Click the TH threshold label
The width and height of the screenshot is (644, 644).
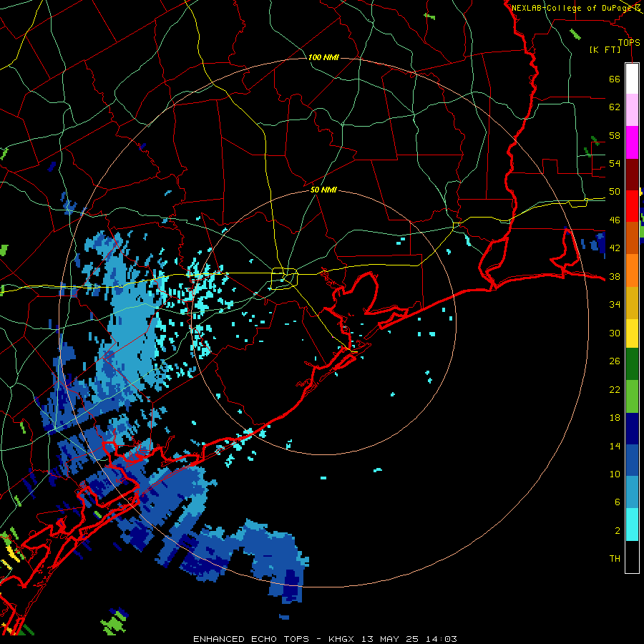615,558
